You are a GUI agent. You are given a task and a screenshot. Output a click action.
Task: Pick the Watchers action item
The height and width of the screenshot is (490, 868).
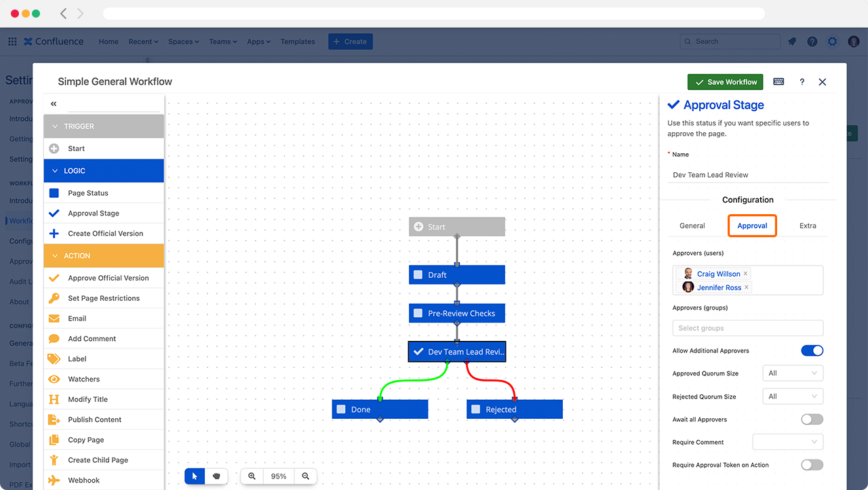click(x=83, y=380)
